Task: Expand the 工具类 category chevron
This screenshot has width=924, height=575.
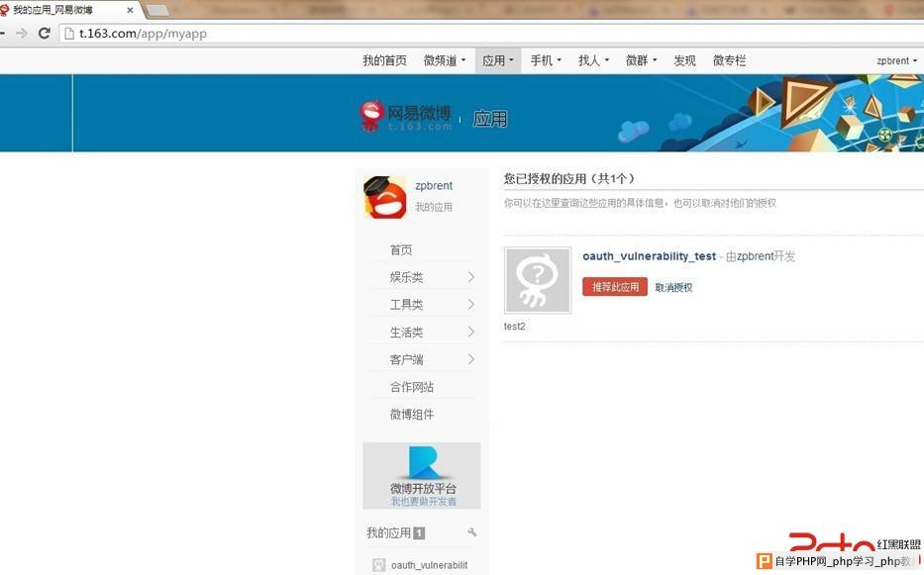Action: (x=470, y=304)
